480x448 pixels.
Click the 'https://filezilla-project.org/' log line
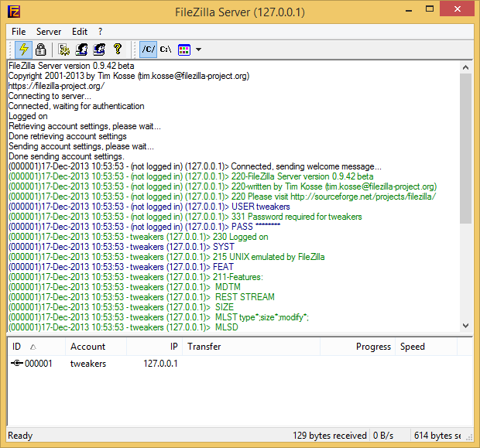(57, 86)
